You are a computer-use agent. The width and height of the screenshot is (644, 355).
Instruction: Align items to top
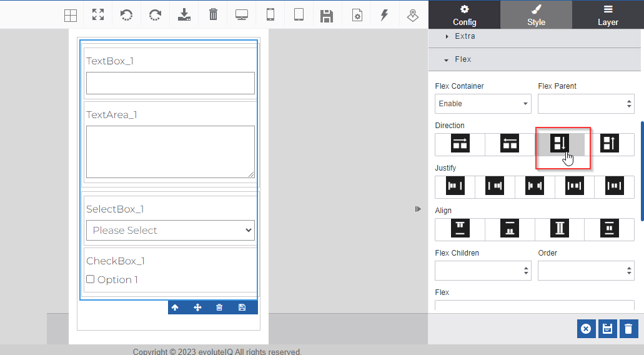(460, 228)
